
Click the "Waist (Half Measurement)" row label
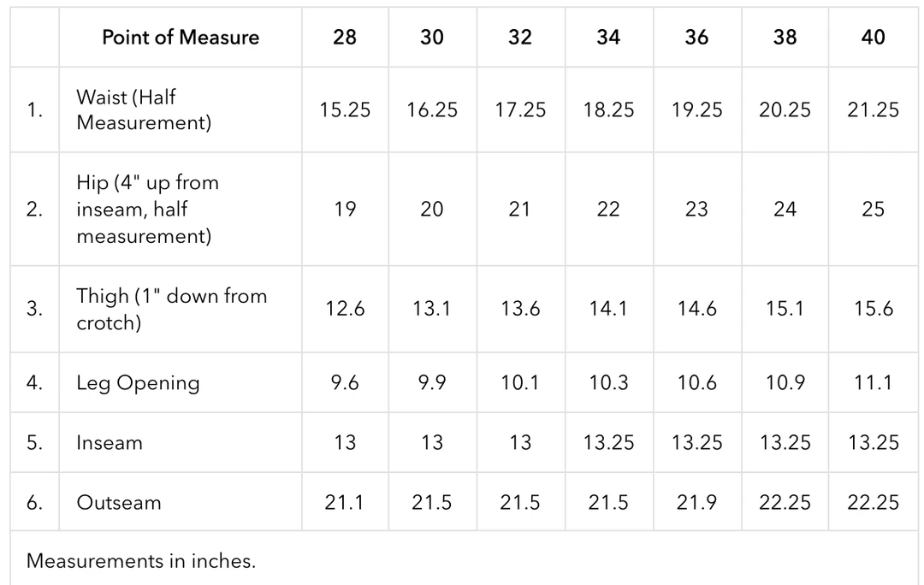coord(143,110)
